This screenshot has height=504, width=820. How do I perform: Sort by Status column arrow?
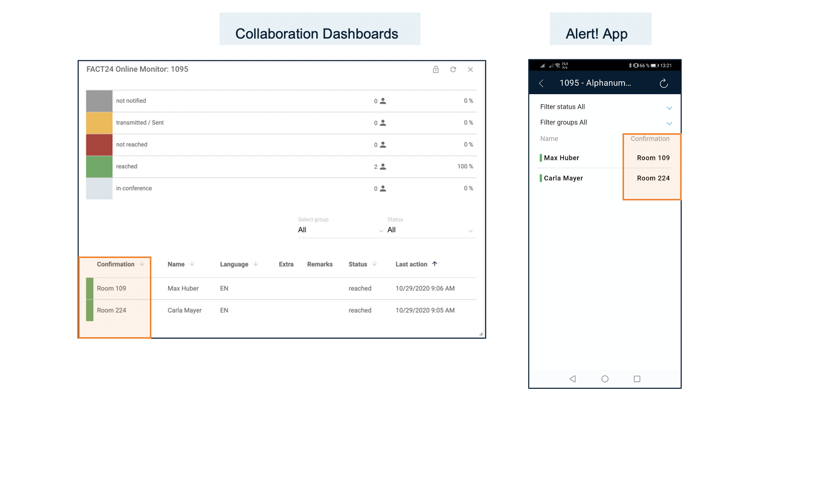point(374,264)
